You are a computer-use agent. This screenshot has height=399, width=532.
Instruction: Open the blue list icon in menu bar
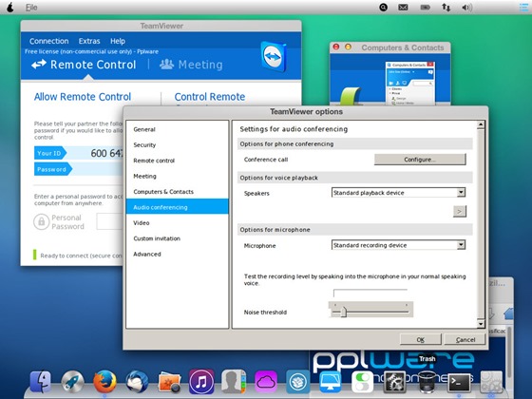tap(524, 8)
